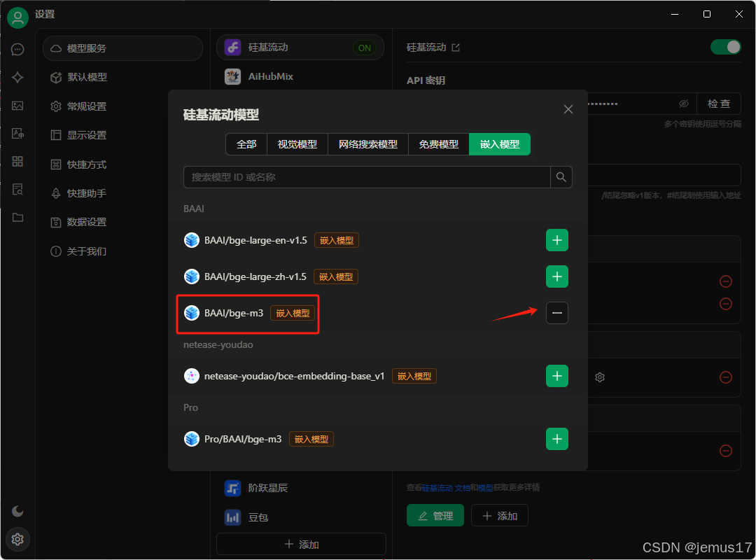Open the user avatar icon in title bar
This screenshot has width=756, height=560.
17,17
